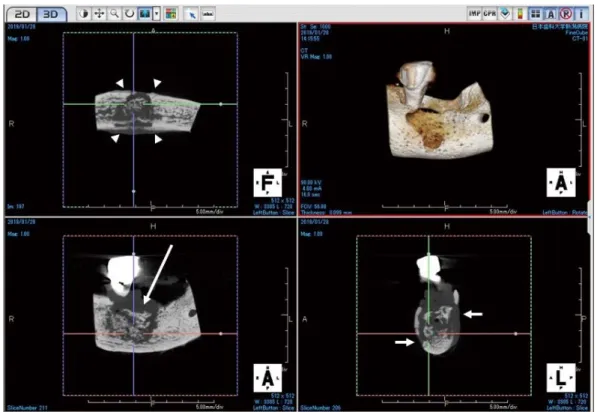Switch to the 3D tab
Screen dimensions: 597x412
tap(51, 14)
